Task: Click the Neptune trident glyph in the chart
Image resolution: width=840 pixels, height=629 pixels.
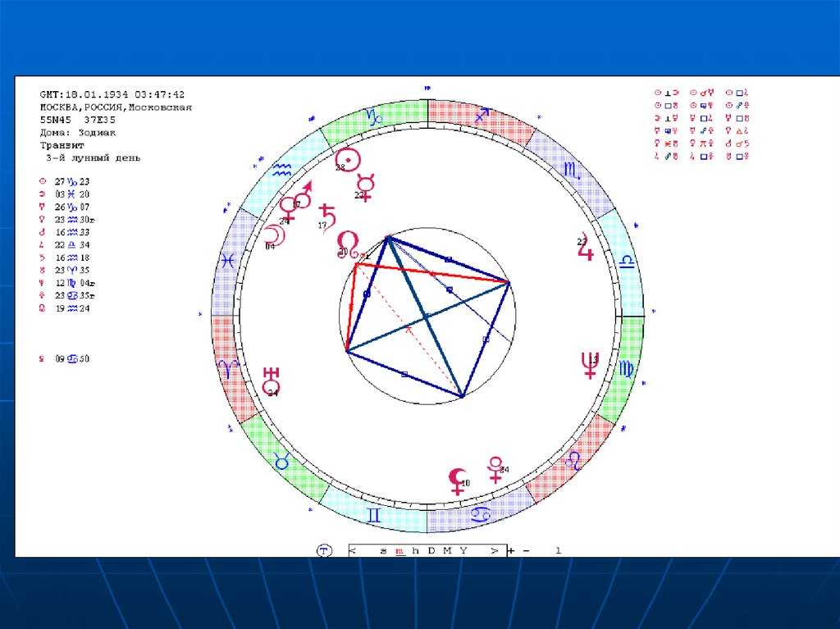Action: [x=591, y=366]
